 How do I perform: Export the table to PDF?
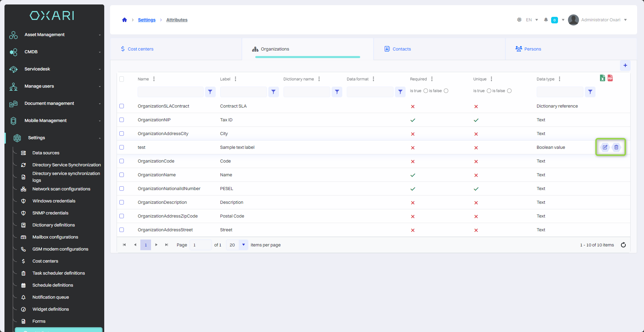coord(610,78)
